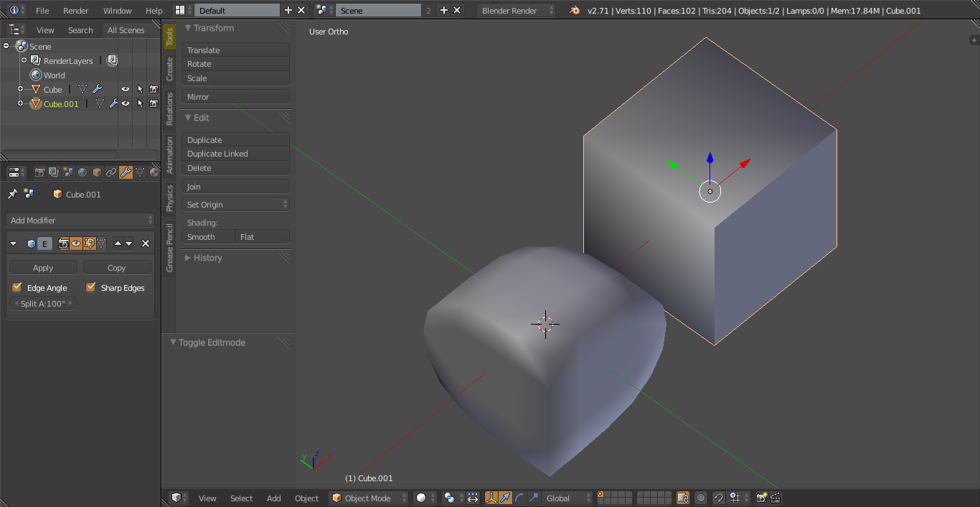This screenshot has width=980, height=507.
Task: Open the World properties tab
Action: coord(83,172)
